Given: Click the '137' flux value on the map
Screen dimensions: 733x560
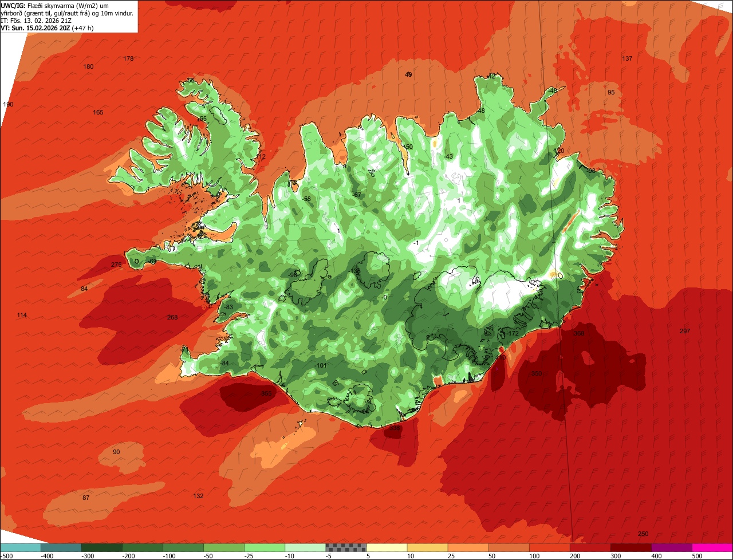Looking at the screenshot, I should (627, 58).
